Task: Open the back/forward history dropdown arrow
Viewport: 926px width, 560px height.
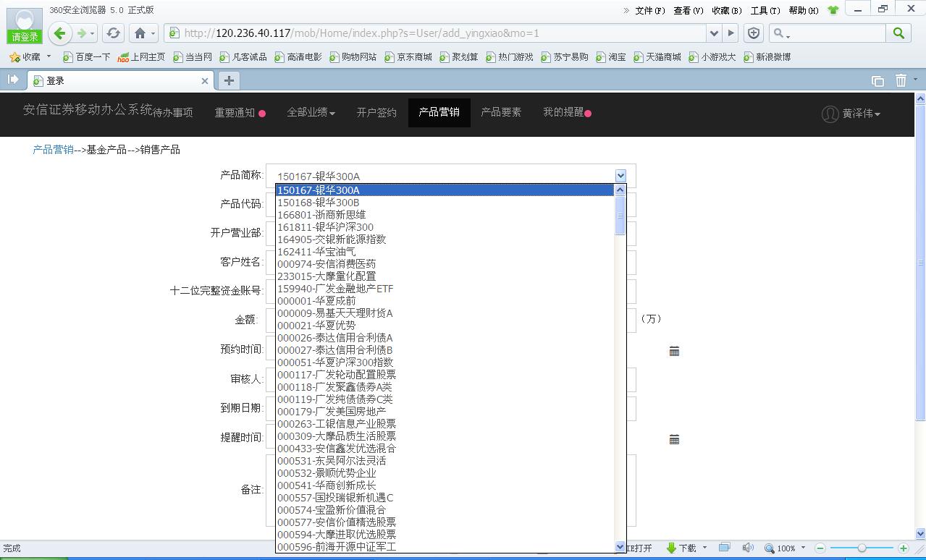Action: 92,33
